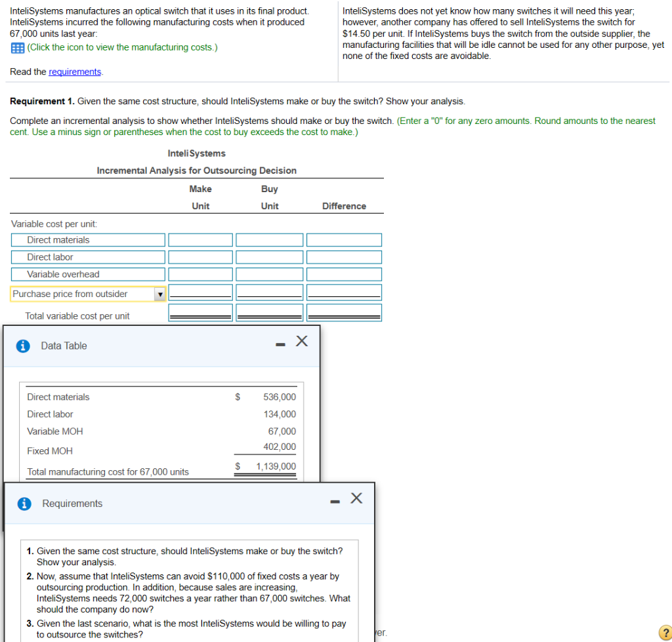
Task: Click the 536,000 direct materials value
Action: click(x=280, y=397)
